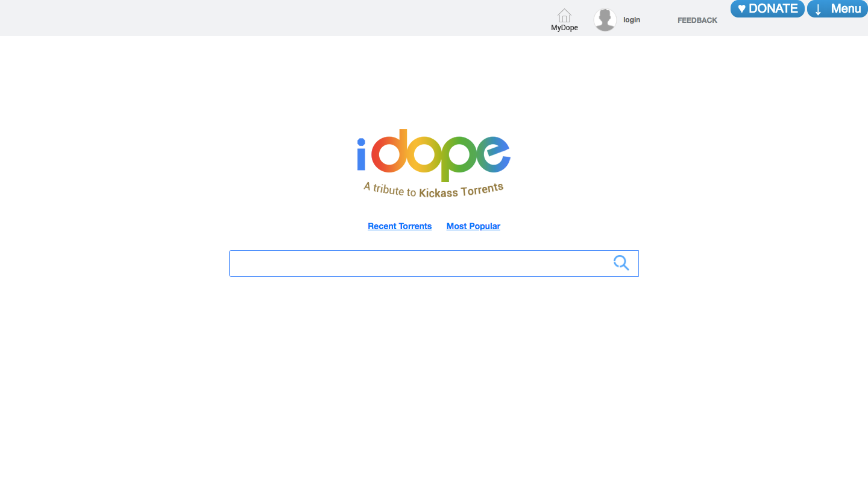Click the MyDope text label
868x495 pixels.
[x=564, y=28]
